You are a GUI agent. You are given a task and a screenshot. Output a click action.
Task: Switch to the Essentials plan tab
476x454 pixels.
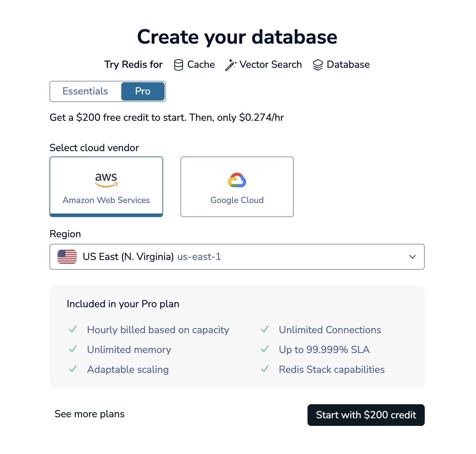(x=86, y=91)
